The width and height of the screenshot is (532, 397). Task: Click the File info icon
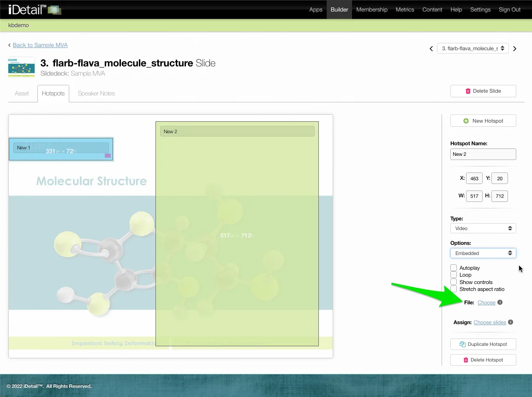pos(500,302)
